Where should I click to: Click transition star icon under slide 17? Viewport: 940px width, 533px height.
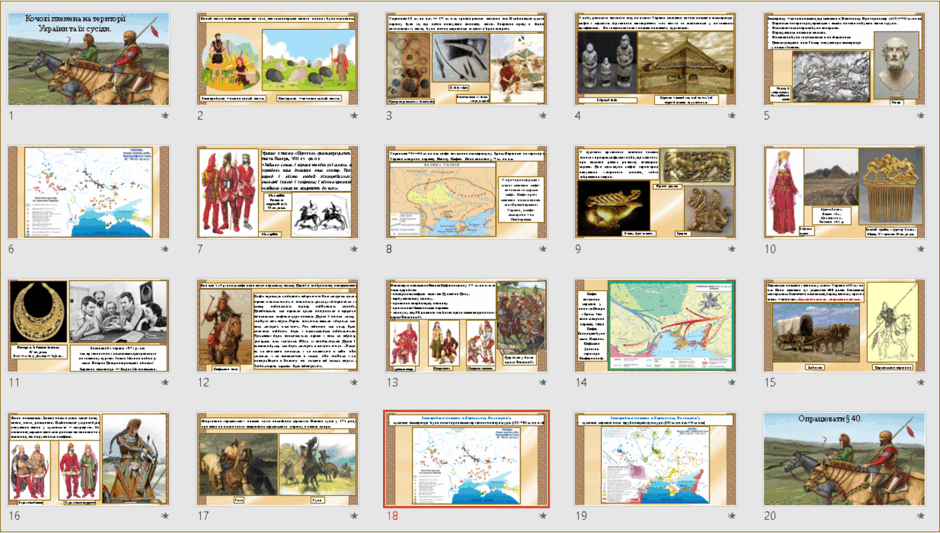pos(354,516)
